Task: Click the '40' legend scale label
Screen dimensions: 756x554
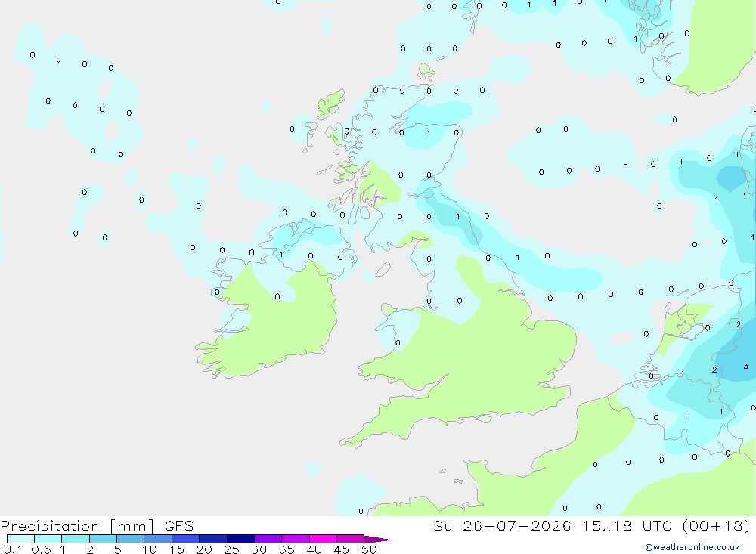Action: 314,549
